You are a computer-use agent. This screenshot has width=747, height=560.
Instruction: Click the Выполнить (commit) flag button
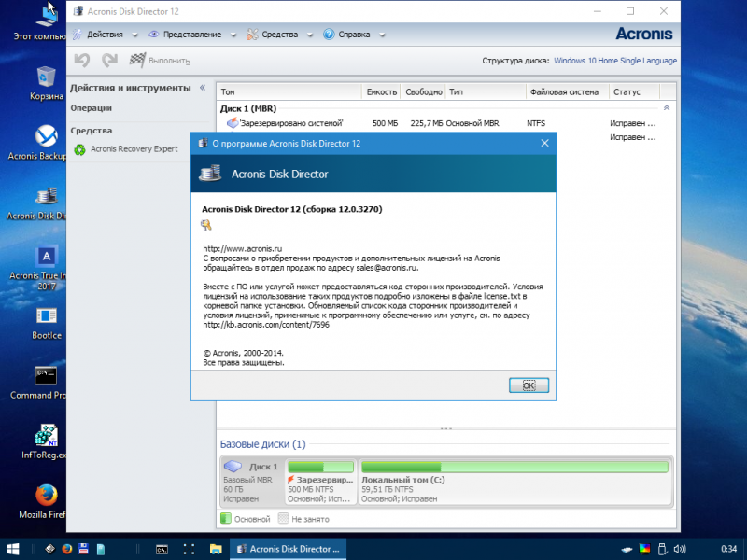[160, 61]
